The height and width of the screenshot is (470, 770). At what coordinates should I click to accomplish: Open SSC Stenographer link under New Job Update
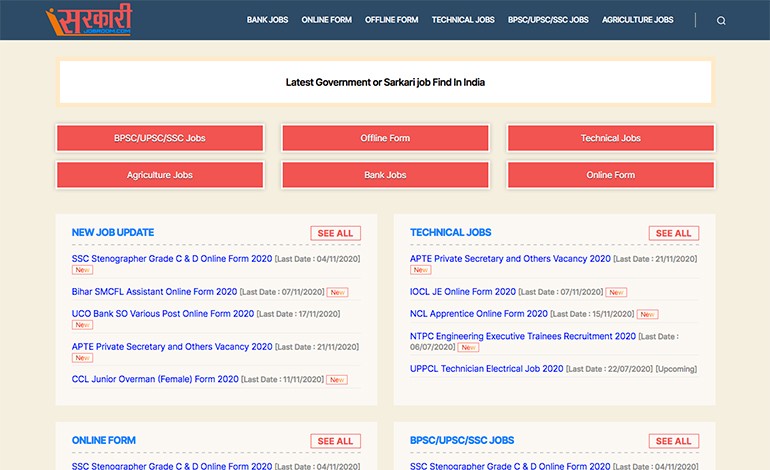point(172,258)
